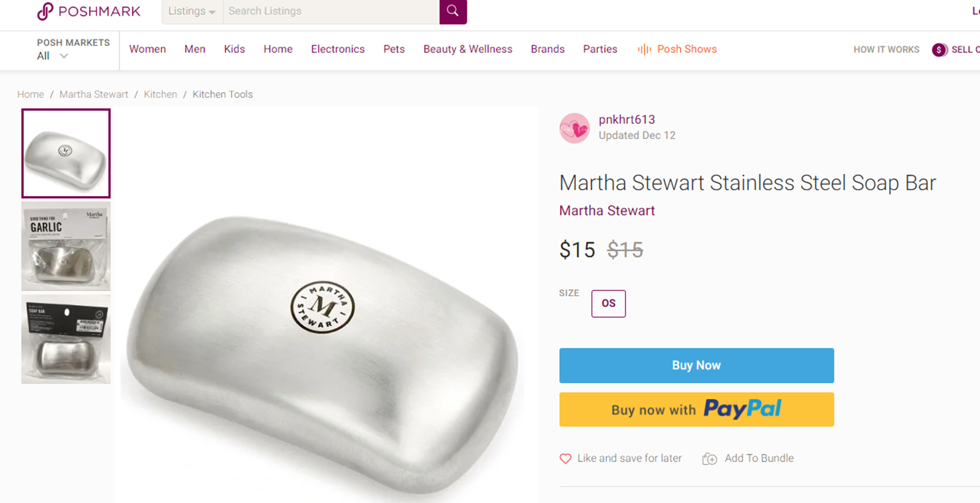Open the Electronics category menu
This screenshot has width=980, height=503.
point(338,49)
